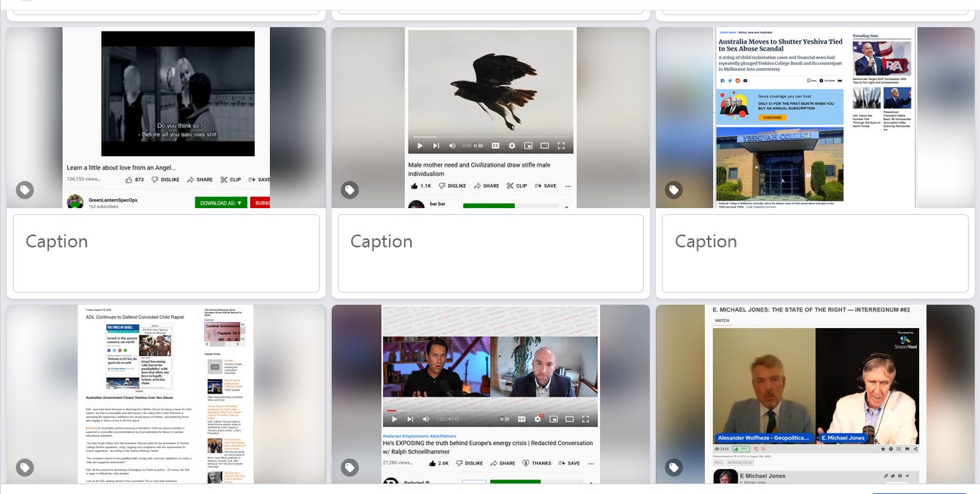Click the green DOWNLOAD AS button in love video screenshot

[x=221, y=203]
